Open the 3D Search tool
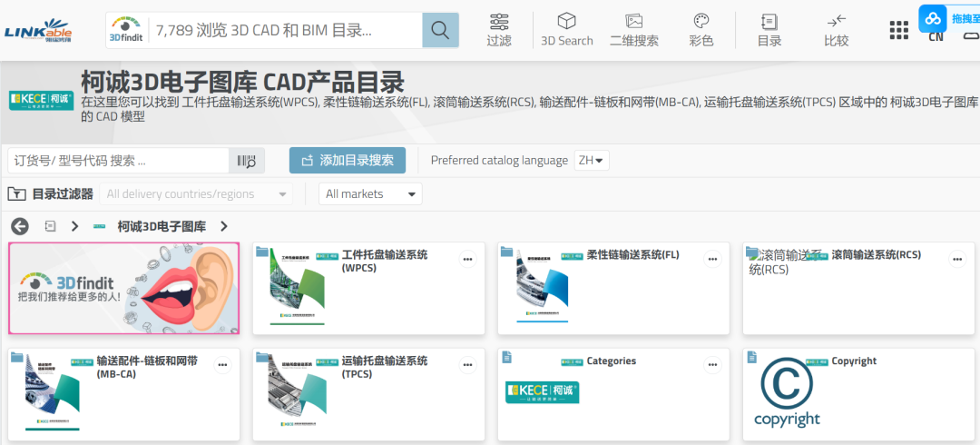The height and width of the screenshot is (445, 980). [x=566, y=30]
